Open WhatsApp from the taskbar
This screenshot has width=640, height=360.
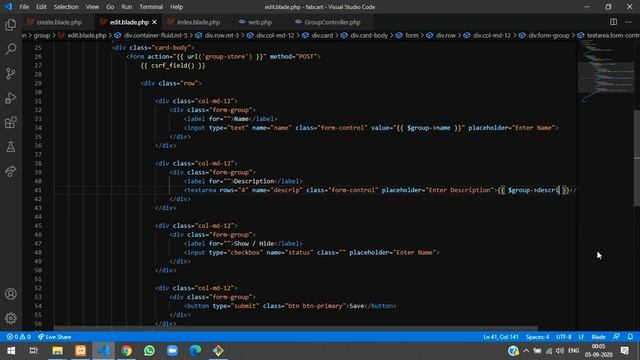tap(149, 351)
